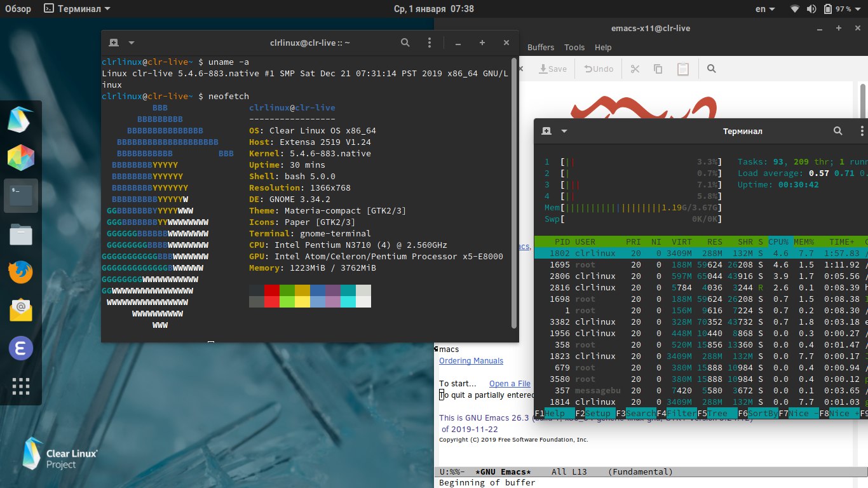Screen dimensions: 868x488
Task: Sort htop by the CPU% column header
Action: (778, 242)
